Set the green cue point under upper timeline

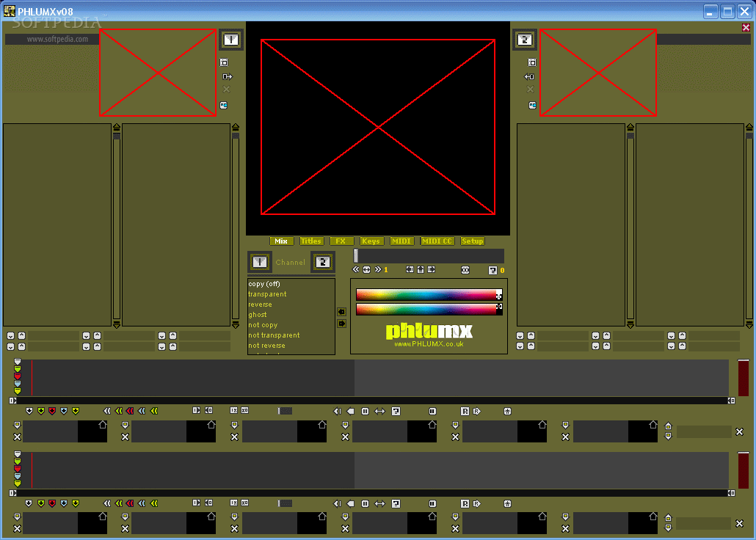point(41,411)
